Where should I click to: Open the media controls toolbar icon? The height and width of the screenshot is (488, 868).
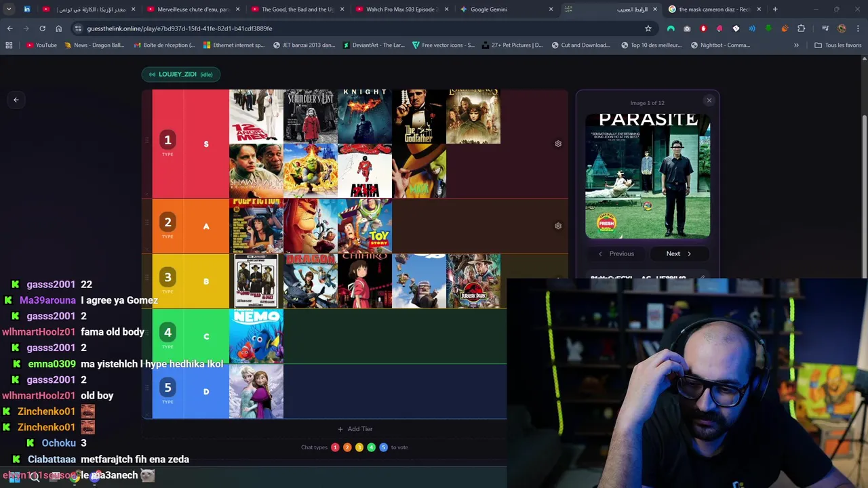click(825, 28)
